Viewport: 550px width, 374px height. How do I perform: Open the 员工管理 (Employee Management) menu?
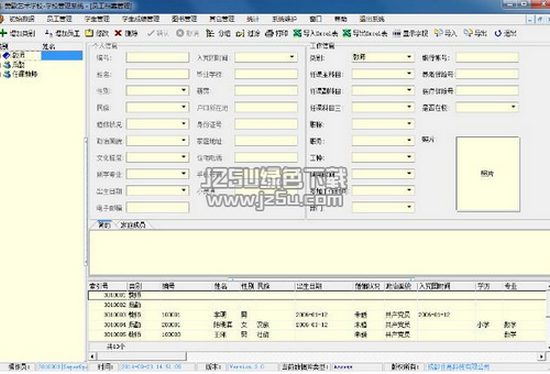59,19
